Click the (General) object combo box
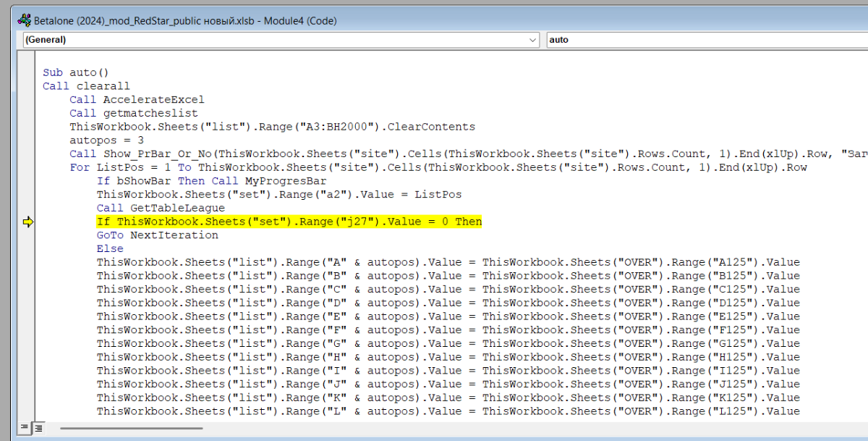This screenshot has height=441, width=868. (275, 40)
